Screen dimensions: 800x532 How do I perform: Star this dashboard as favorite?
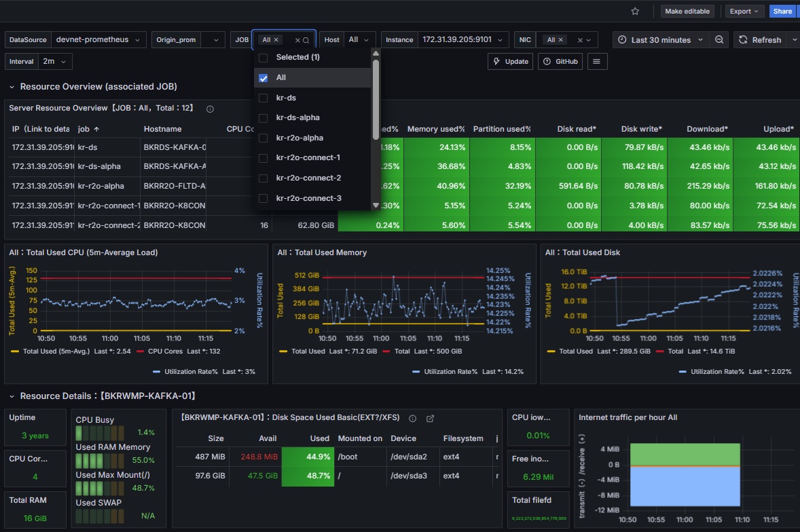(x=635, y=12)
